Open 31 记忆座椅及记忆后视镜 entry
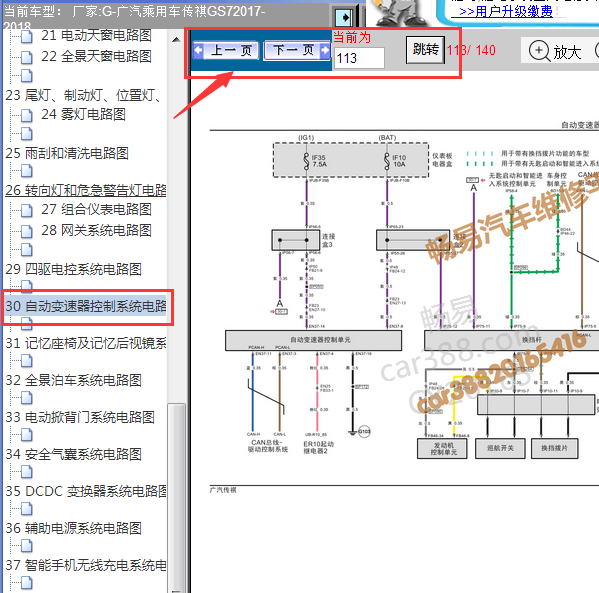This screenshot has width=599, height=593. [86, 343]
